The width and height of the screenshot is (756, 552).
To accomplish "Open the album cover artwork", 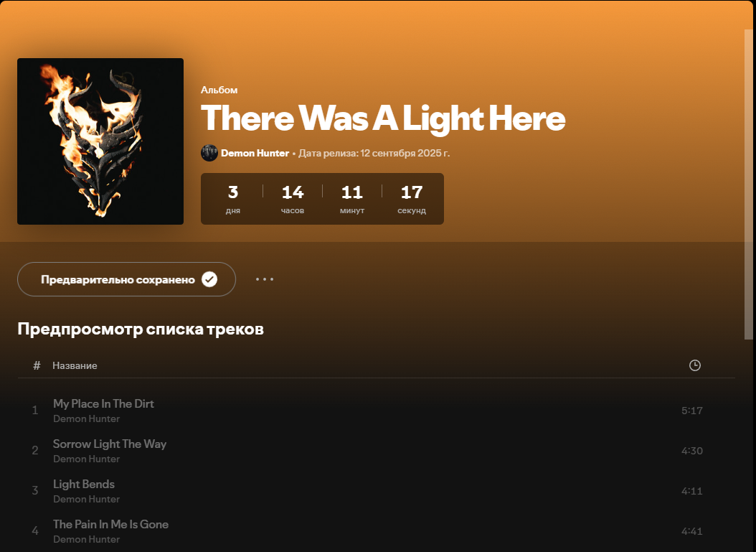I will [100, 141].
